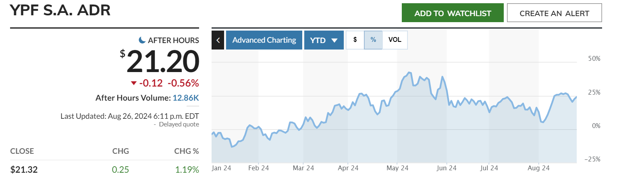The width and height of the screenshot is (644, 188).
Task: Switch chart to percent change view
Action: click(x=373, y=40)
